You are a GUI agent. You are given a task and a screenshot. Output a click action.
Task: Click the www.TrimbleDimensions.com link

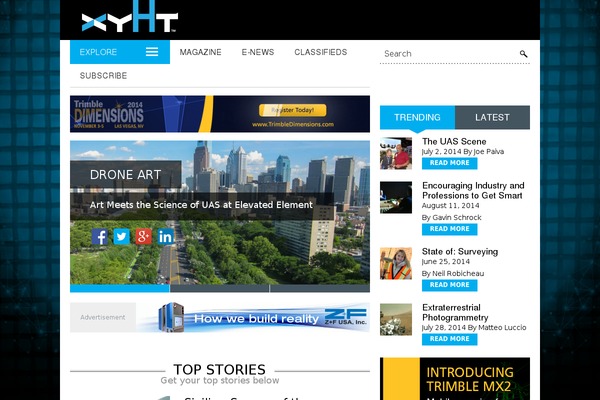(x=293, y=124)
